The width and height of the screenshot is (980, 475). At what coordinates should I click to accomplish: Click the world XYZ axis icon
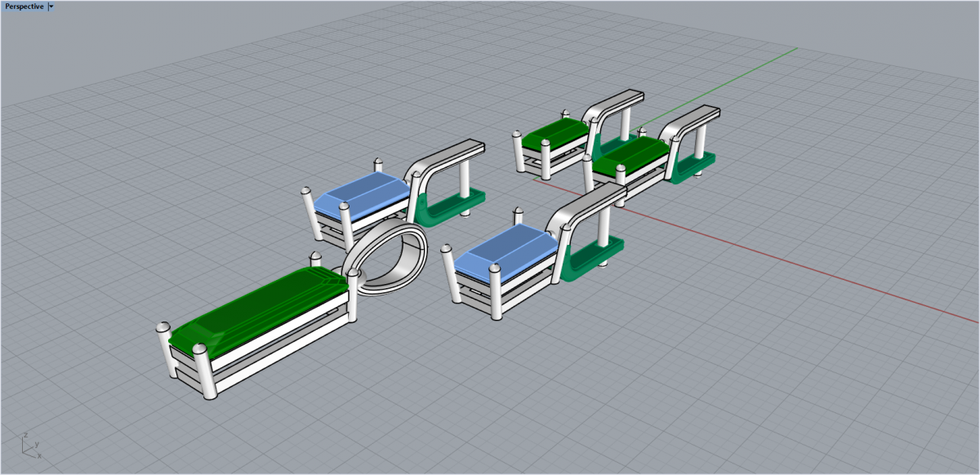(30, 446)
